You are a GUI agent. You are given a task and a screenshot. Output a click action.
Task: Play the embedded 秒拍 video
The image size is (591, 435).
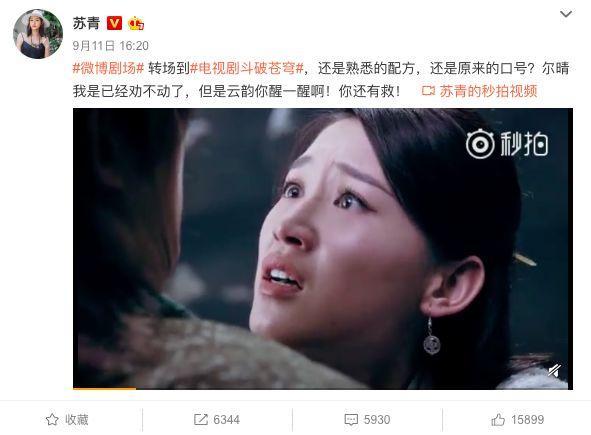(323, 248)
